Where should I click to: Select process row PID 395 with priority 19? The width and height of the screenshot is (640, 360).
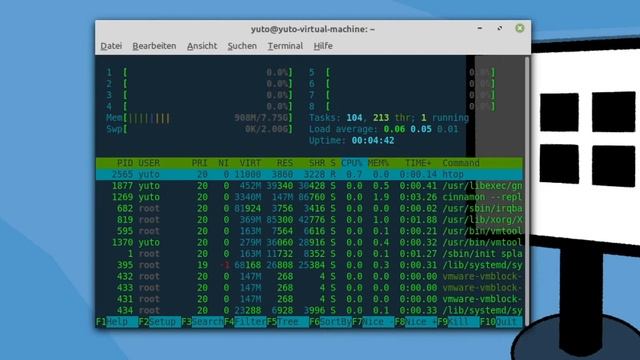309,265
